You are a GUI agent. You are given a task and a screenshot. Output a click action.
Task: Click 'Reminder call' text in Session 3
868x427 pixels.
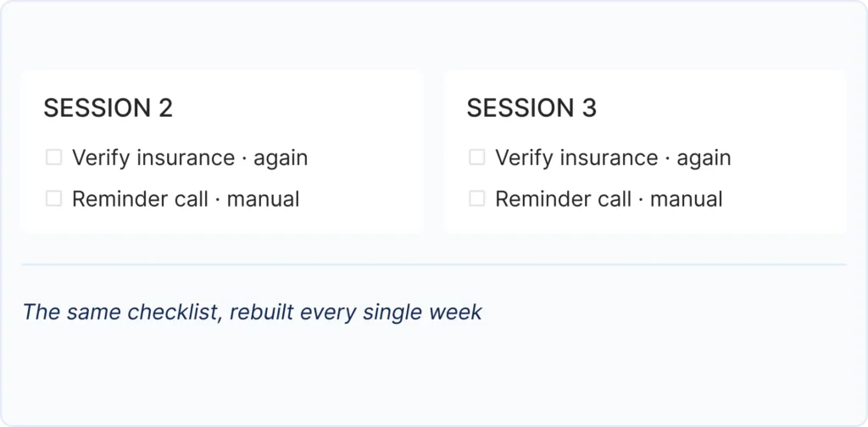tap(563, 199)
